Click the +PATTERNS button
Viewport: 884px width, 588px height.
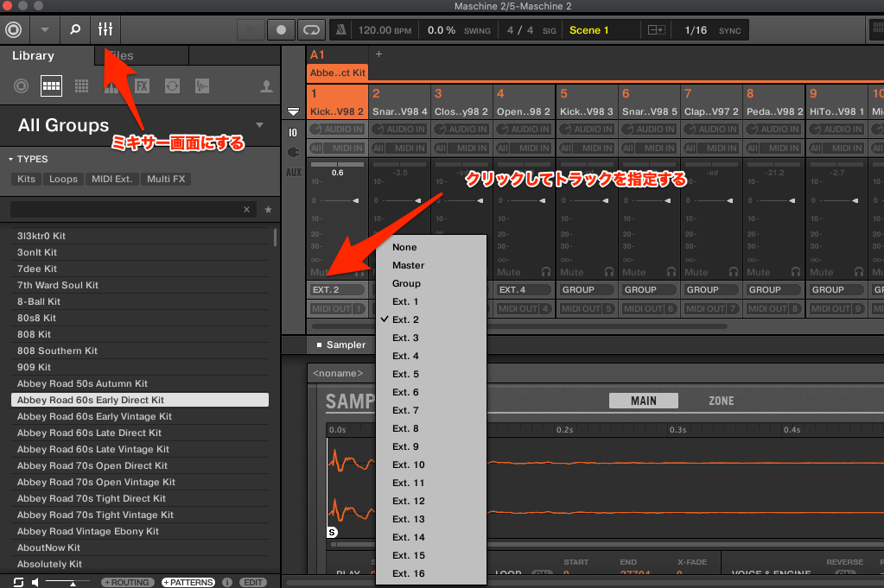pos(188,582)
